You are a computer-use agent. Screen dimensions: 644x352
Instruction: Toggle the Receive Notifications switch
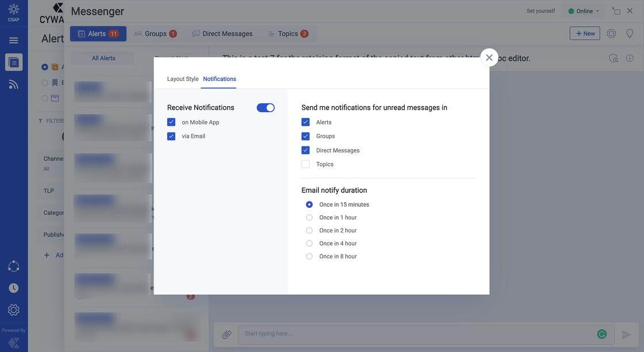click(x=266, y=108)
